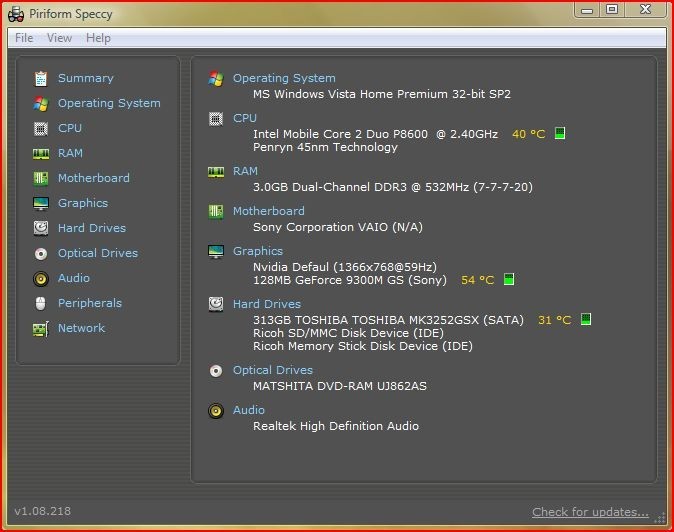
Task: Select Peripherals in the sidebar
Action: [x=90, y=303]
